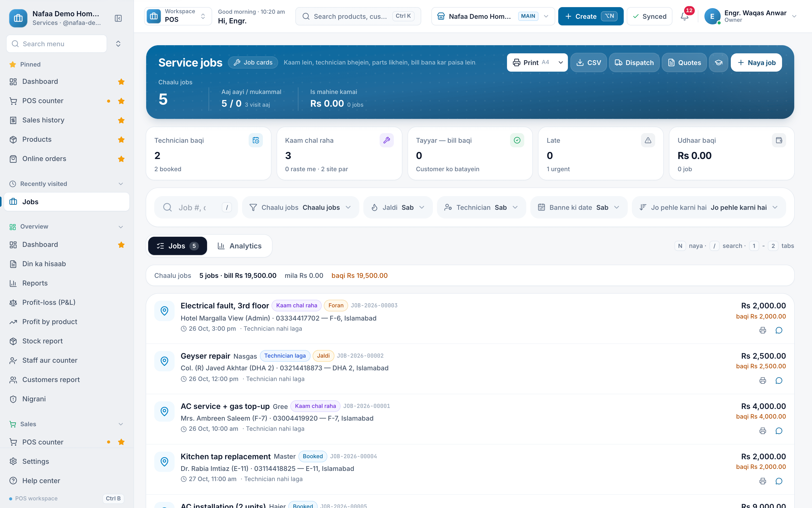The height and width of the screenshot is (508, 812).
Task: Open Nafaa Demo MAIN branch dropdown
Action: [493, 16]
